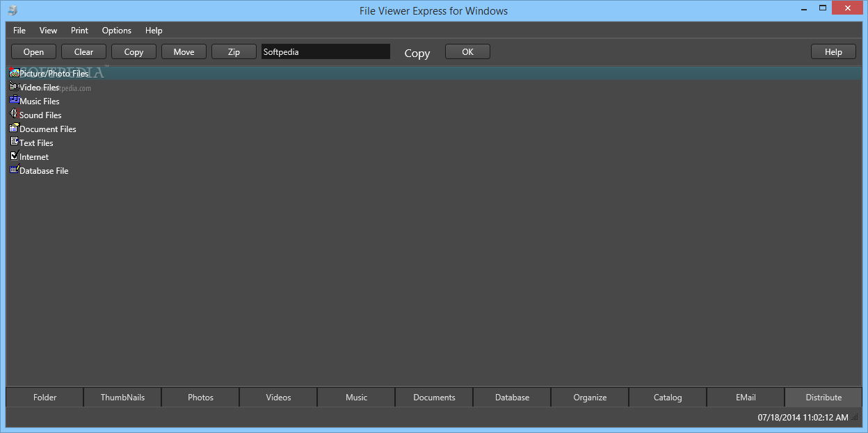Image resolution: width=868 pixels, height=433 pixels.
Task: Click the resize grip in the window corner
Action: 856,418
